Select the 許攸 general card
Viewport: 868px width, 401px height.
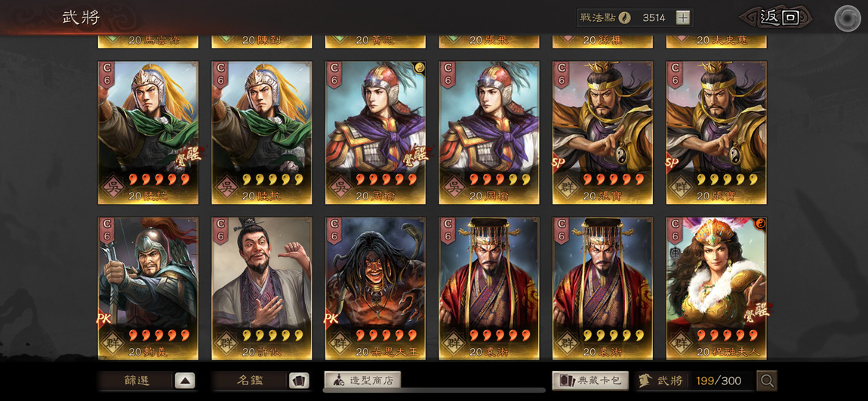pos(262,288)
